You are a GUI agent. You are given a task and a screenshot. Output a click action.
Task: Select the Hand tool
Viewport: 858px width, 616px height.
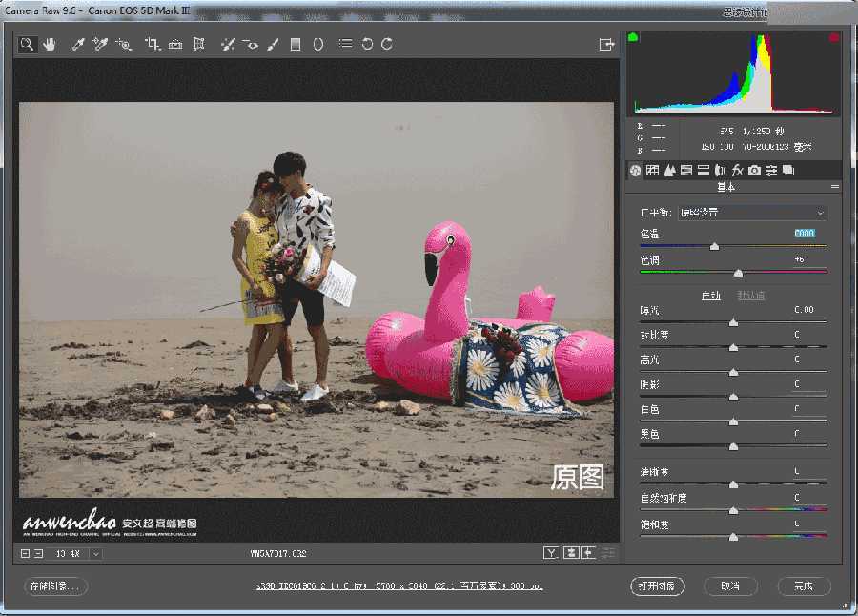49,43
